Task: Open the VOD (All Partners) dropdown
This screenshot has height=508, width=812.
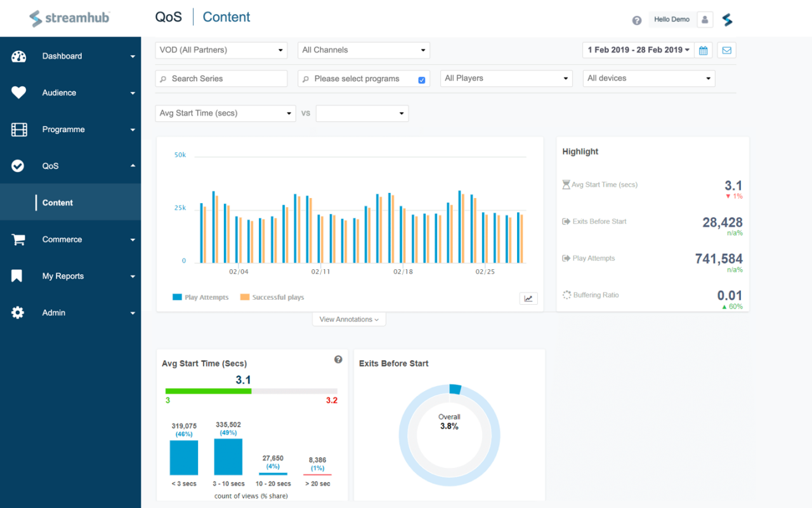Action: [x=221, y=50]
